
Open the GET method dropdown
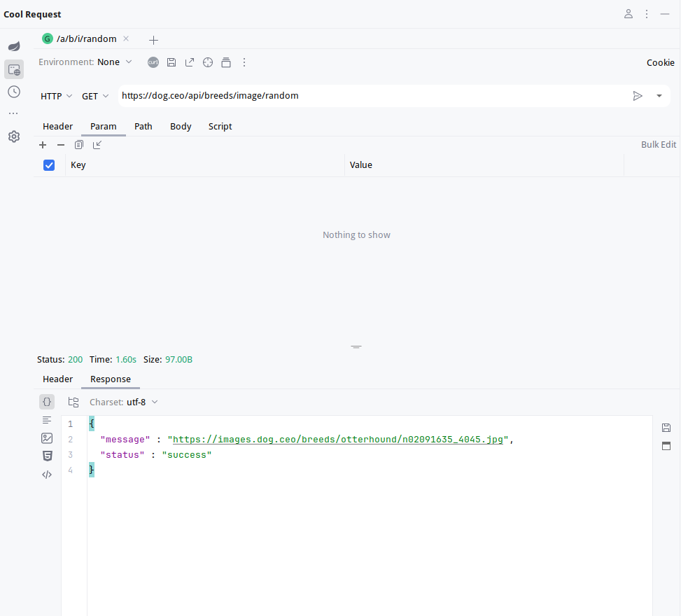[95, 96]
